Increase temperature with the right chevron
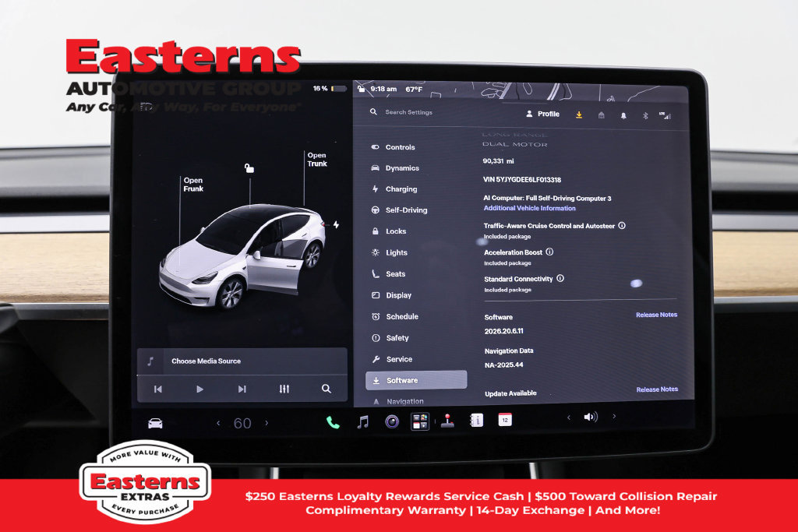 pos(267,423)
